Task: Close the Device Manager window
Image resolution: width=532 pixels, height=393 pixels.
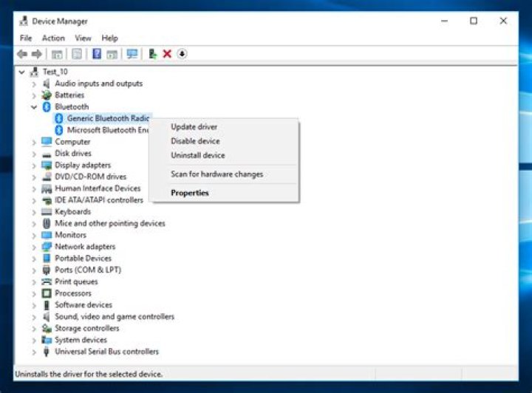Action: click(x=503, y=21)
